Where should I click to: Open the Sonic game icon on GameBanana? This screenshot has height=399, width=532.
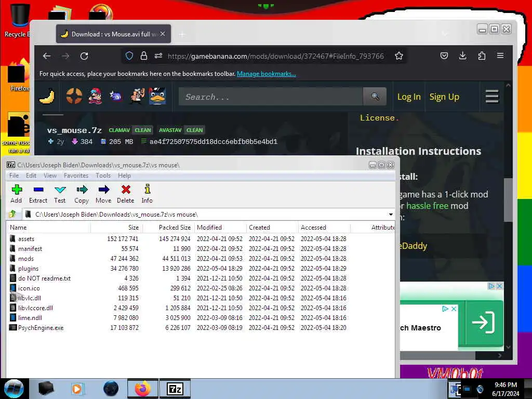pos(116,96)
